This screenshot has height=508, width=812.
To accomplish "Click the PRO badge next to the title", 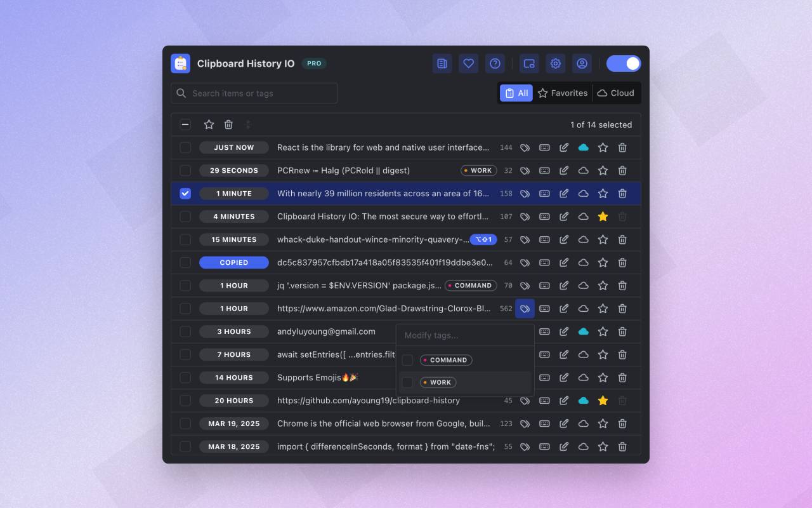I will tap(313, 63).
